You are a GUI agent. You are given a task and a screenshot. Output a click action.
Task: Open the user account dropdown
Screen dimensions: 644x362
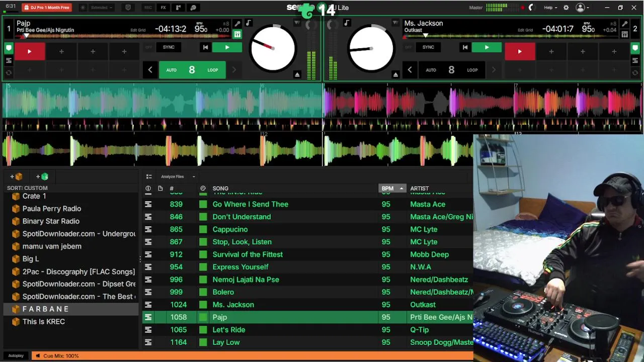coord(583,8)
